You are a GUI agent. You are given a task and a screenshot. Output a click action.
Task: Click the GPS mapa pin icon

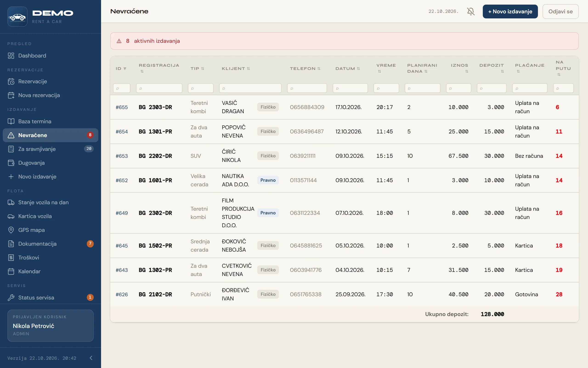pyautogui.click(x=11, y=230)
